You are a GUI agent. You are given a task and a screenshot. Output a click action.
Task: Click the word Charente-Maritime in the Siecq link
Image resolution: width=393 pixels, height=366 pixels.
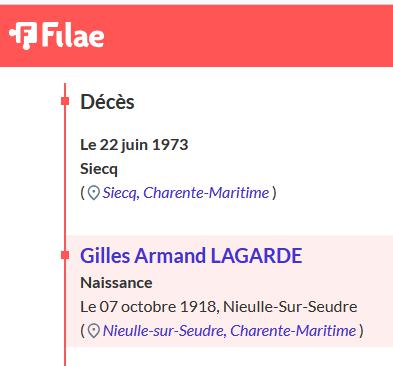pos(206,193)
